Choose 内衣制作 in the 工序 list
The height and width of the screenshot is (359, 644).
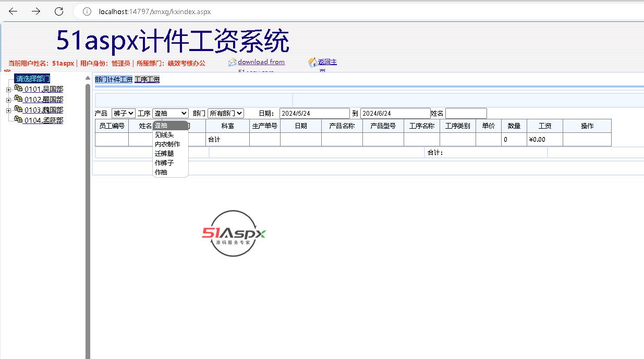[170, 144]
